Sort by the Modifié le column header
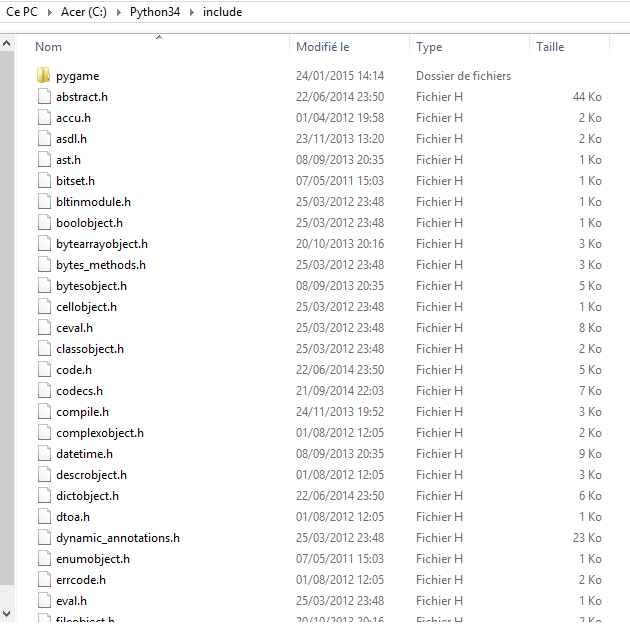 (322, 47)
